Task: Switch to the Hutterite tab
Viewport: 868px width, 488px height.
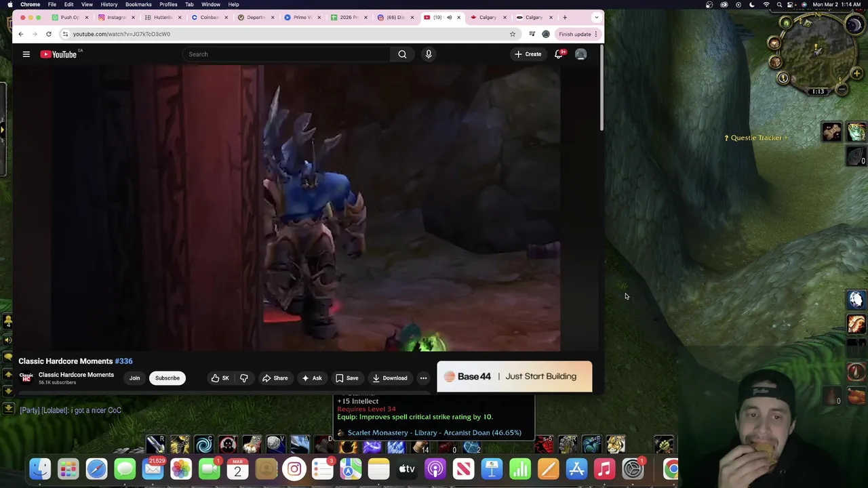Action: coord(163,18)
